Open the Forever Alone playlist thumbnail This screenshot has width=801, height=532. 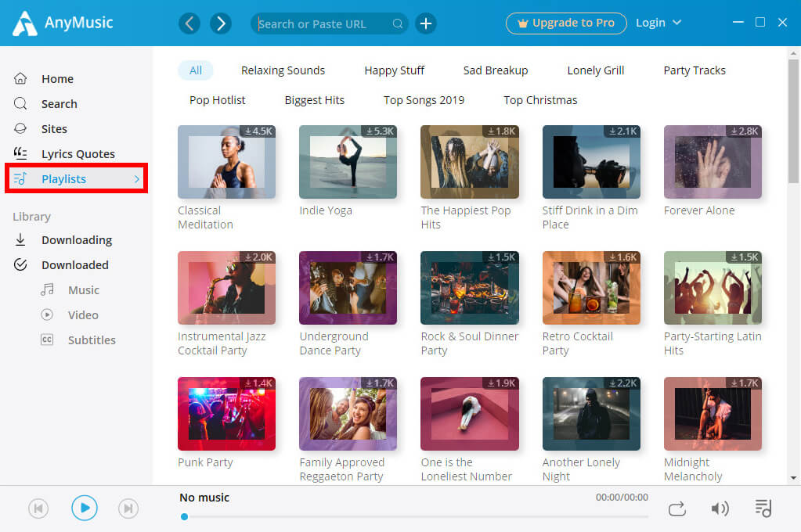(713, 162)
